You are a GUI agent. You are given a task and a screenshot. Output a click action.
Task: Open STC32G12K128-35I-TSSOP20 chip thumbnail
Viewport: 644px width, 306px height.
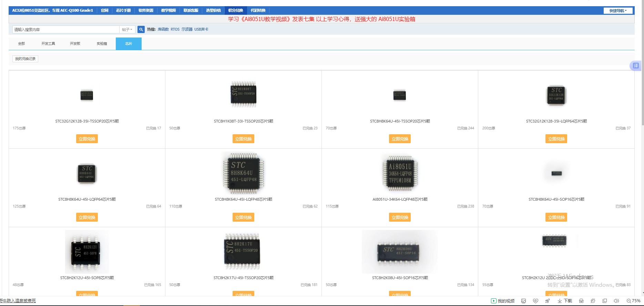pos(87,95)
